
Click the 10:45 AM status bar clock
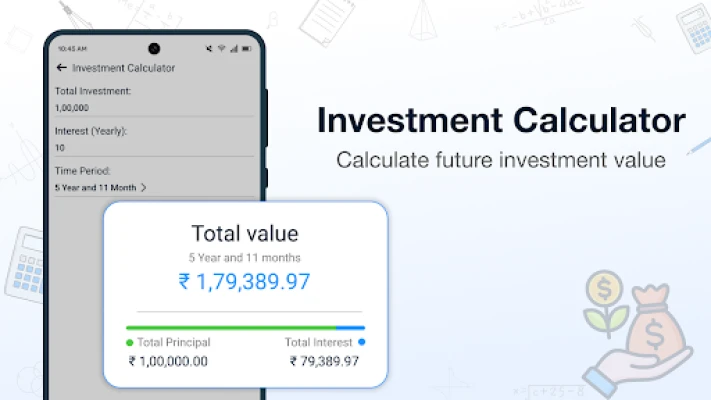pyautogui.click(x=69, y=48)
